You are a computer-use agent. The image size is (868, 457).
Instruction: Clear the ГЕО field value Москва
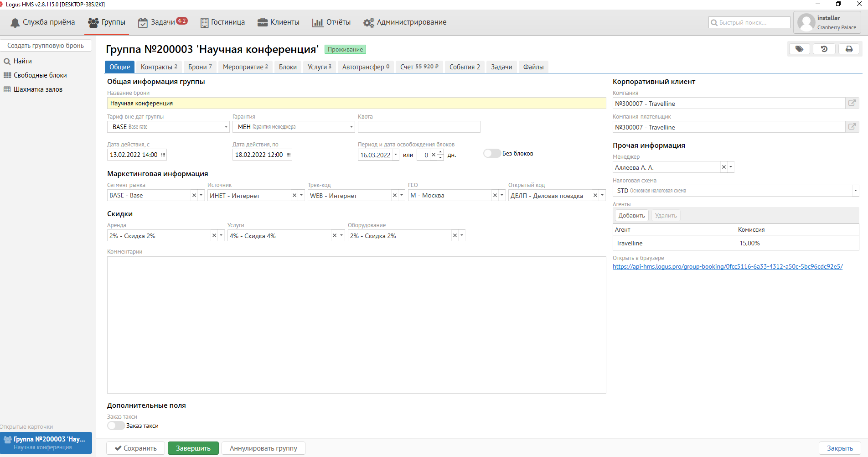click(495, 195)
